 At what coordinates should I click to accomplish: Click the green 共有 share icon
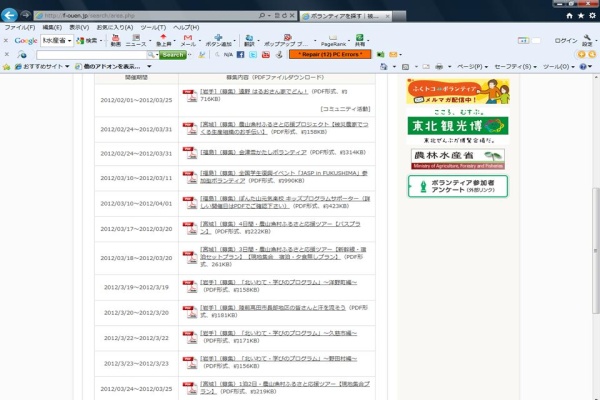[360, 40]
